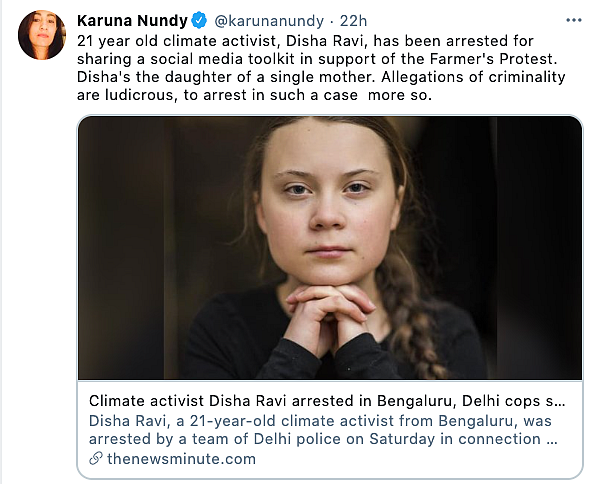Viewport: 594px width, 484px height.
Task: Open the thenewsminute.com domain text
Action: click(x=181, y=459)
